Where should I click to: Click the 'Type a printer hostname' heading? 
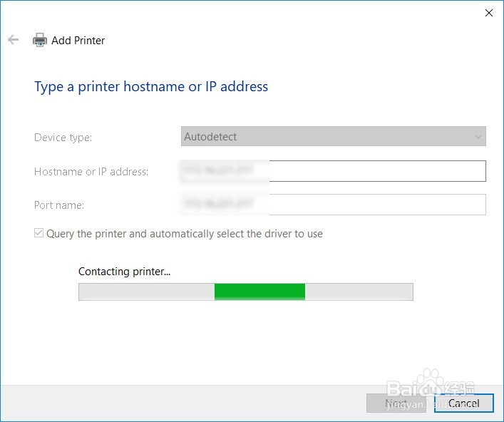(151, 87)
